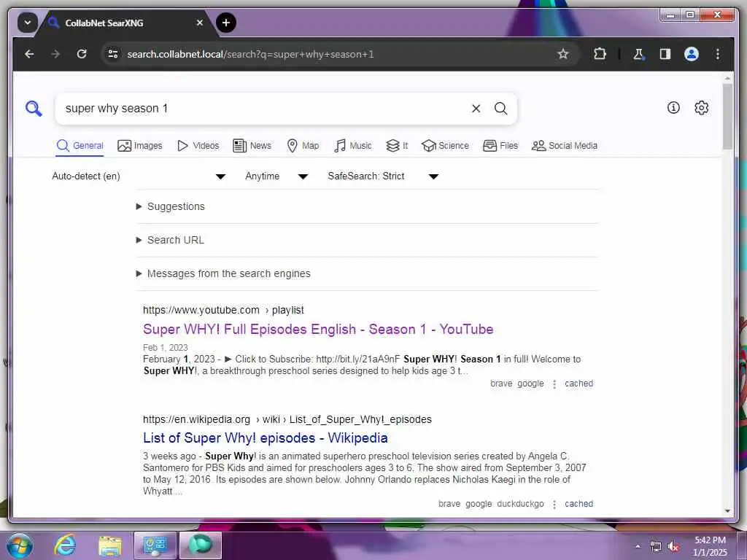Click the muted volume tray icon
747x560 pixels.
[x=673, y=547]
